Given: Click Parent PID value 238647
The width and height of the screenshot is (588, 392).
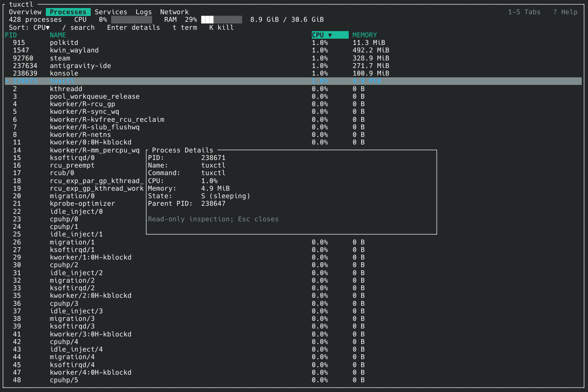Looking at the screenshot, I should [213, 204].
